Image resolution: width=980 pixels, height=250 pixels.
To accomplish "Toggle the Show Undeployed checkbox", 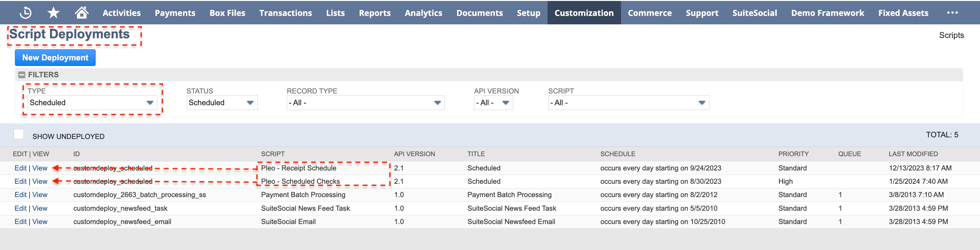I will 19,134.
